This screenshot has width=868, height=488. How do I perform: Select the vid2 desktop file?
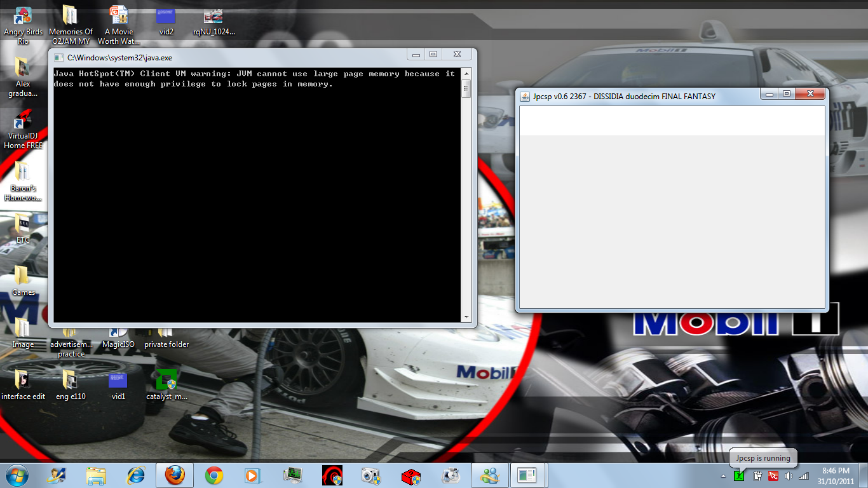(x=166, y=21)
